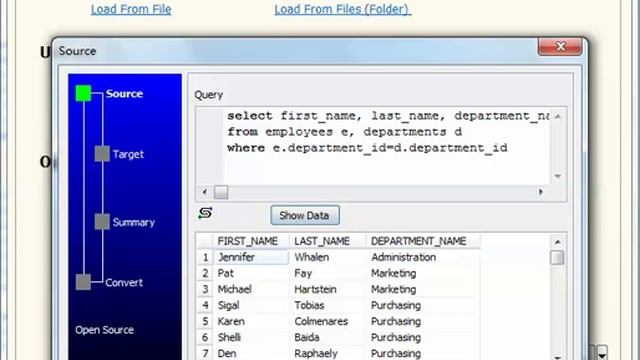This screenshot has width=640, height=360.
Task: Select the Hartstein last name cell
Action: pos(327,289)
